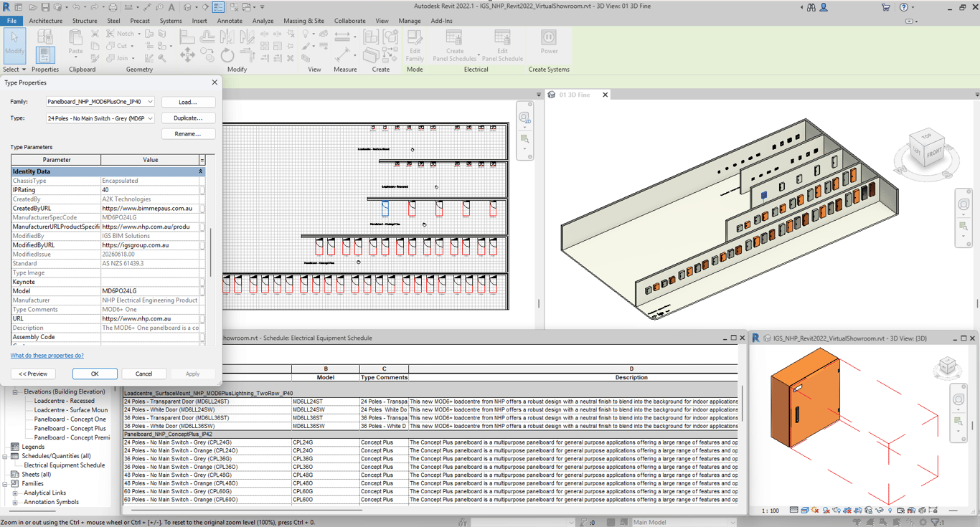Close the Type Properties dialog
This screenshot has width=980, height=527.
[214, 82]
